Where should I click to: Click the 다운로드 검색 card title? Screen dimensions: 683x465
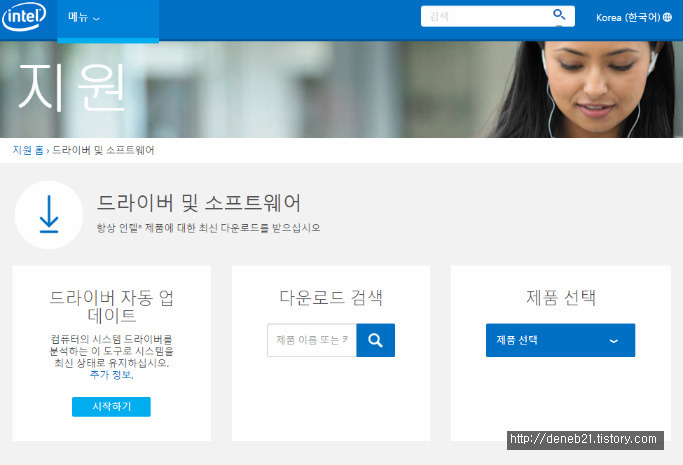click(x=331, y=298)
